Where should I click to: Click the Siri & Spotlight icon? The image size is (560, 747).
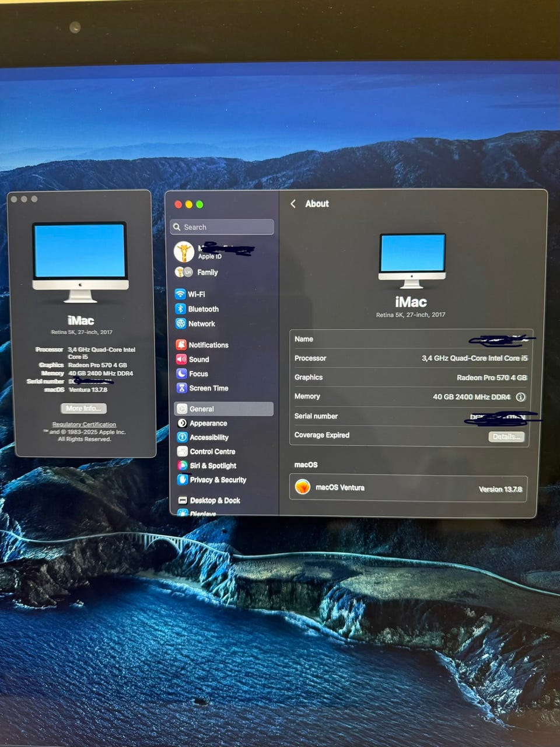tap(182, 466)
